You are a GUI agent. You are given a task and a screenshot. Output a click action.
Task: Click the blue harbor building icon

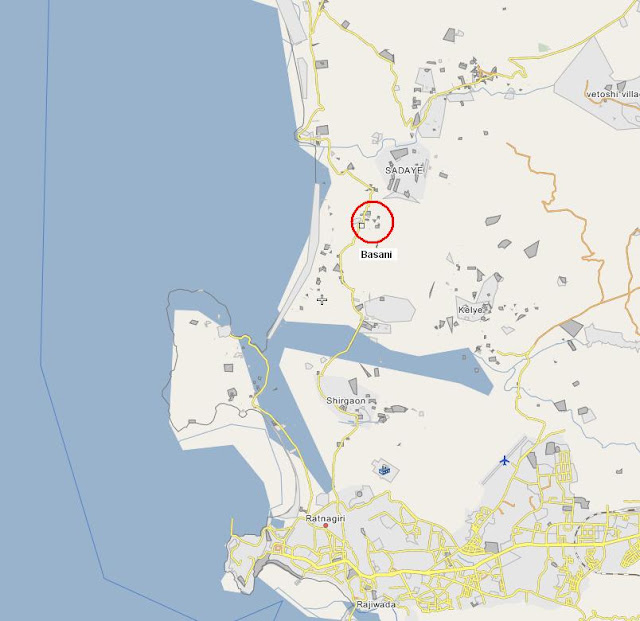384,470
